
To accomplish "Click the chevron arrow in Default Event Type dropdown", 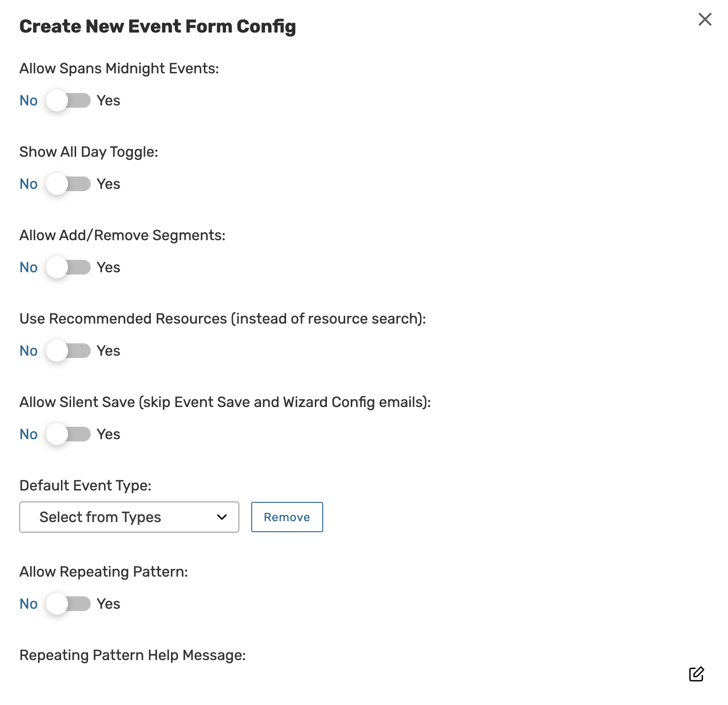I will (222, 517).
